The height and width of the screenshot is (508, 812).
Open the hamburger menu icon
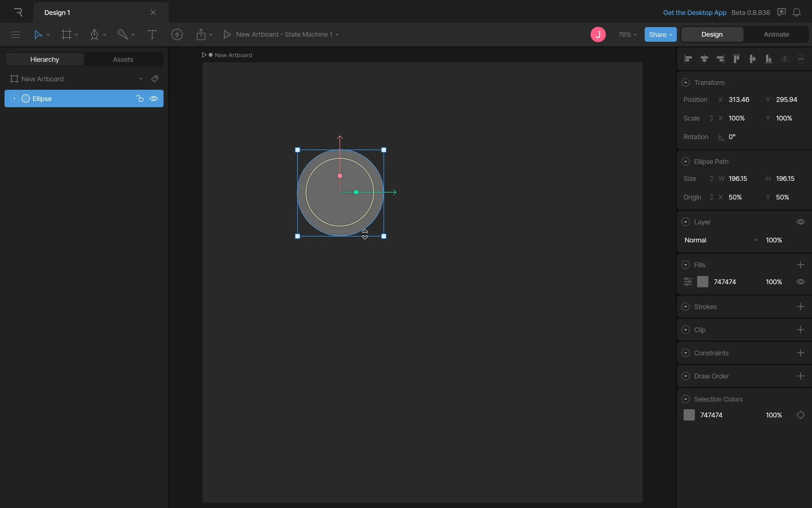(16, 34)
